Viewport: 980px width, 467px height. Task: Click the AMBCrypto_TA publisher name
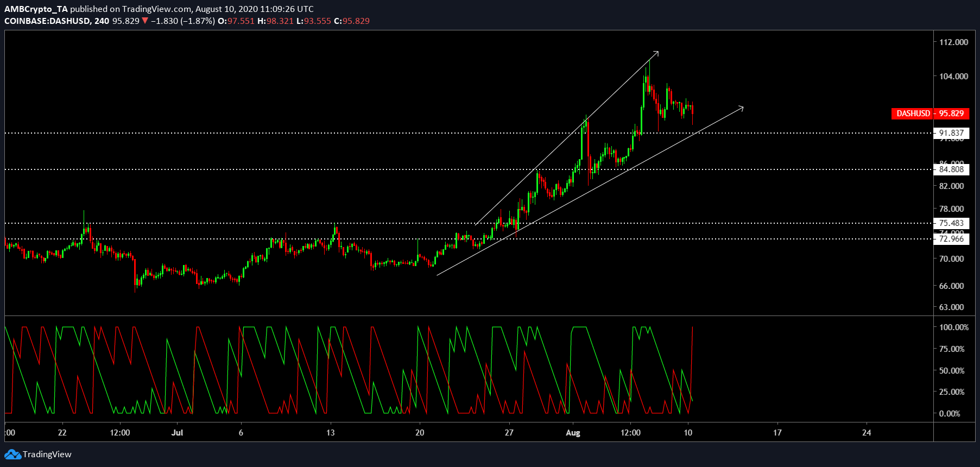click(x=36, y=9)
